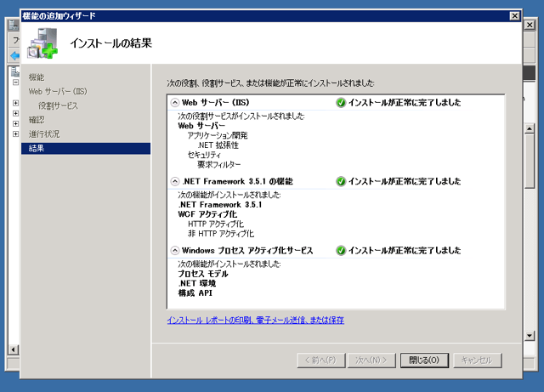Select the Web サーバー (IIS) step in sidebar

coord(58,91)
